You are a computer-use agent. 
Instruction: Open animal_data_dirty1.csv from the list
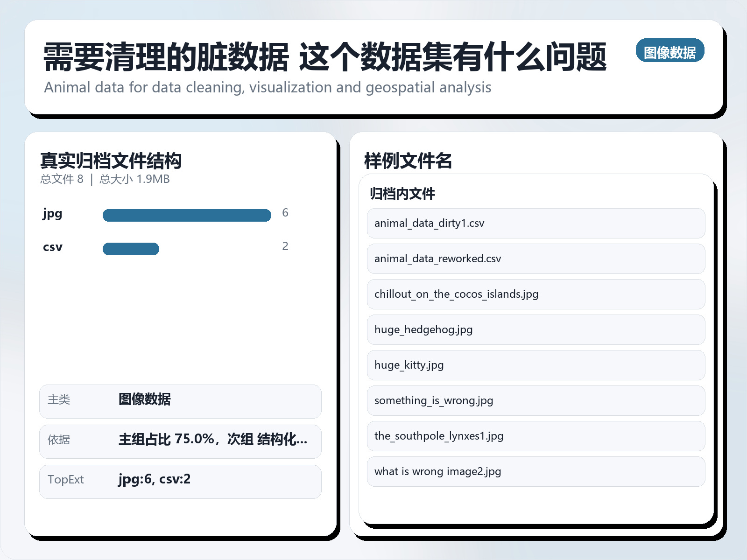click(x=536, y=224)
